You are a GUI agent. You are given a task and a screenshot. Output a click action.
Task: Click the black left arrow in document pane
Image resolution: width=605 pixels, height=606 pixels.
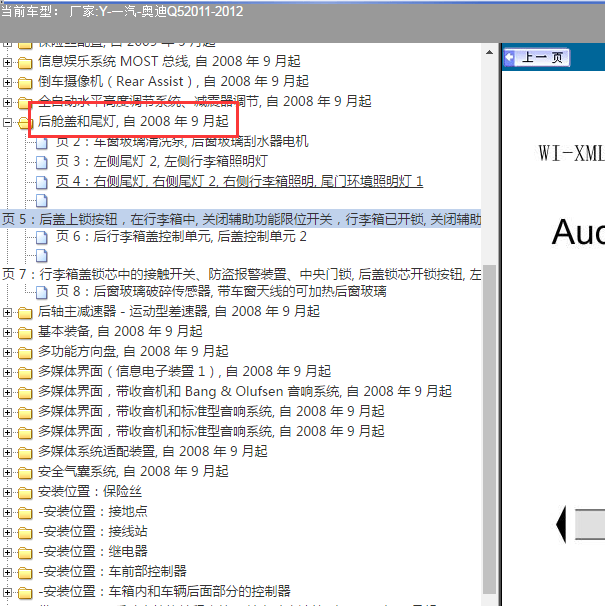point(561,523)
